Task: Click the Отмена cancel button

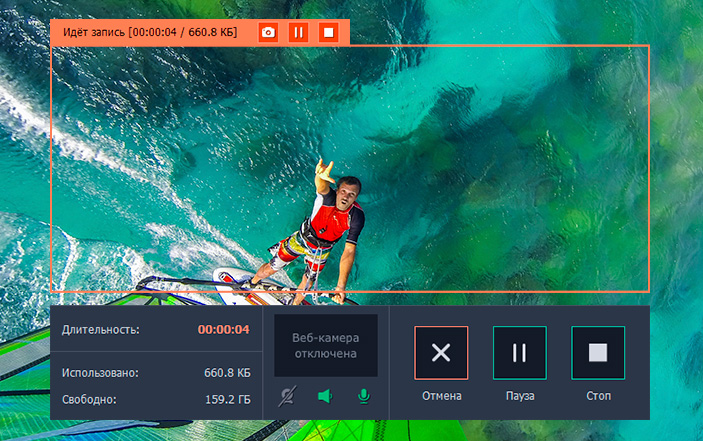Action: (441, 353)
